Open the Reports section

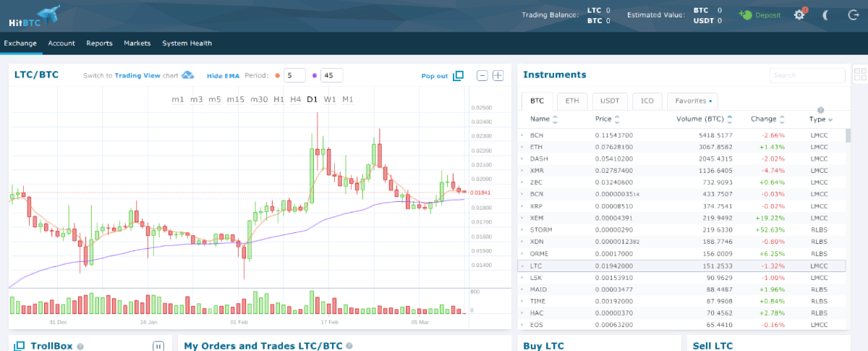pyautogui.click(x=99, y=43)
